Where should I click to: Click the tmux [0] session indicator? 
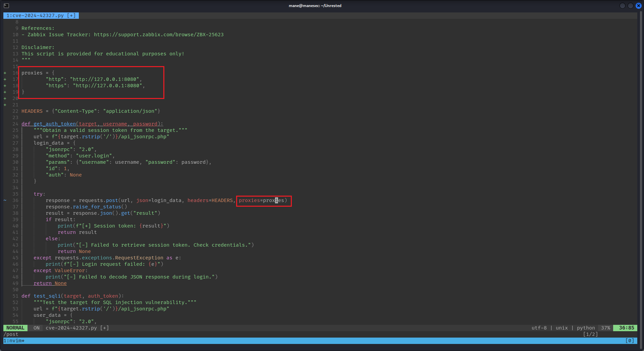(630, 341)
